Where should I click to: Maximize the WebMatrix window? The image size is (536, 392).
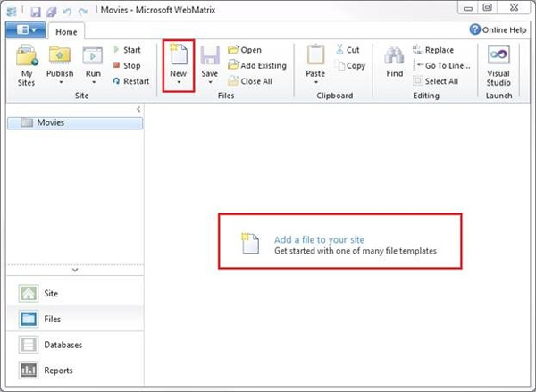point(487,8)
